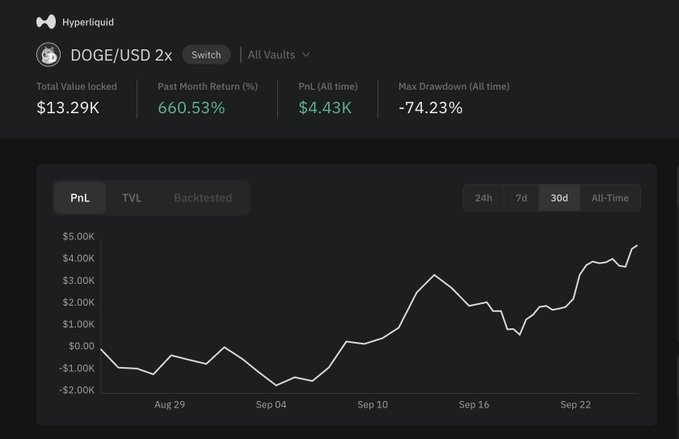This screenshot has height=439, width=679.
Task: Select the 30d time range
Action: [559, 198]
